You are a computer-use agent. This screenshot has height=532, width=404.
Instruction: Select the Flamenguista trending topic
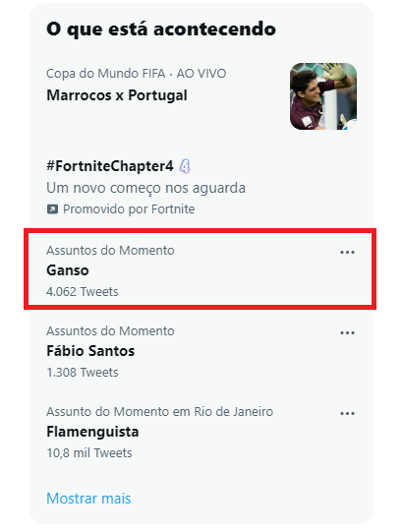pyautogui.click(x=92, y=432)
